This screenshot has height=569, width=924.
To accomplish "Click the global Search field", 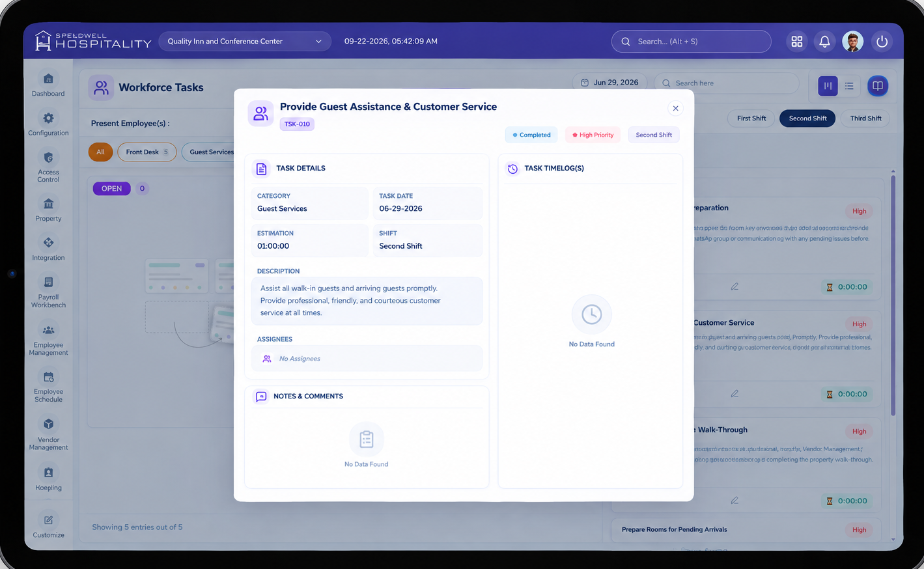I will point(691,42).
